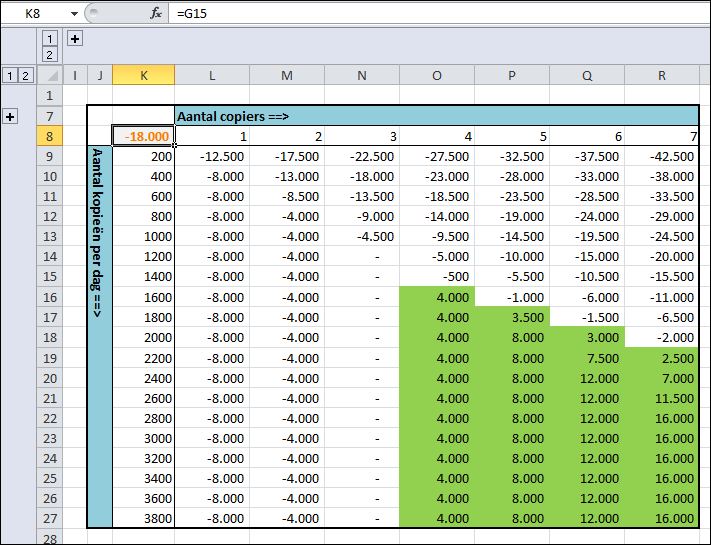This screenshot has width=711, height=545.
Task: Select column P header
Action: point(512,75)
